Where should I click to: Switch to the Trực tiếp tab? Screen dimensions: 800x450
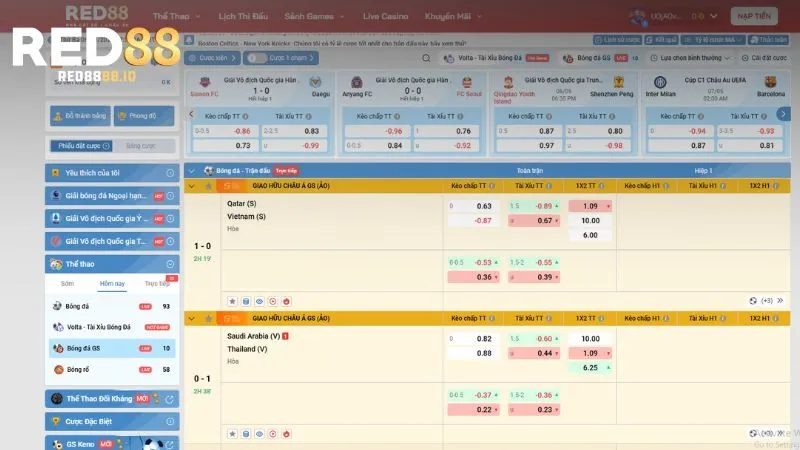point(157,284)
